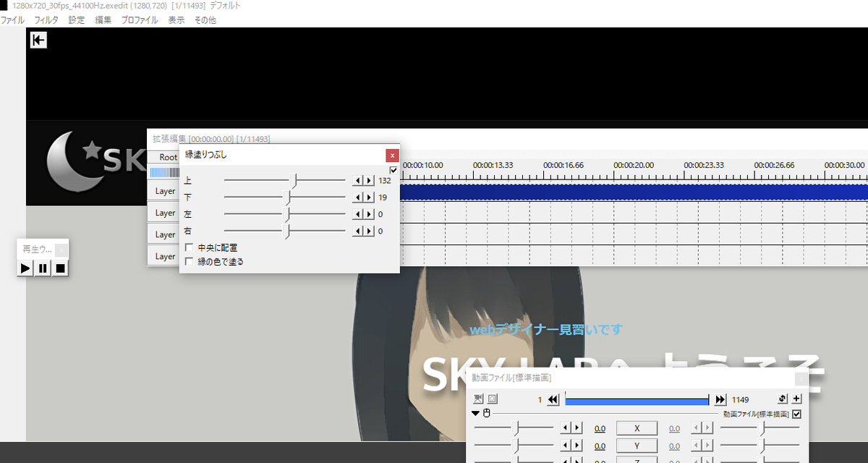
Task: Decrease Y start value with left arrow
Action: (566, 446)
